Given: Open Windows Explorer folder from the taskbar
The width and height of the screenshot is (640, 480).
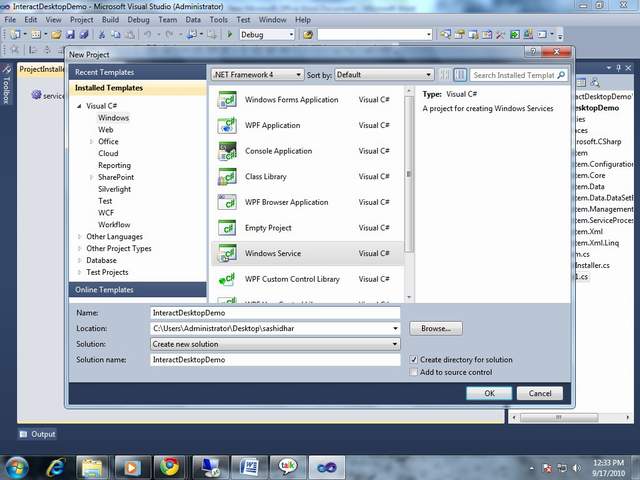Looking at the screenshot, I should pos(92,467).
